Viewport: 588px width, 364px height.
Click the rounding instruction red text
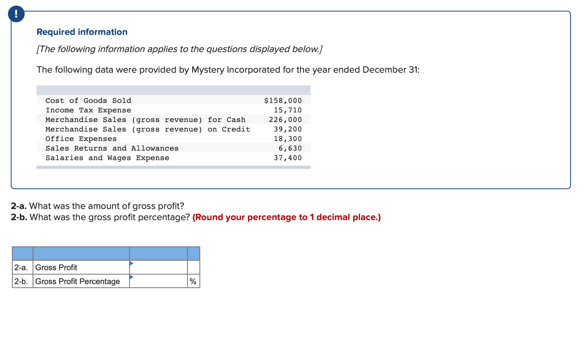[x=286, y=217]
